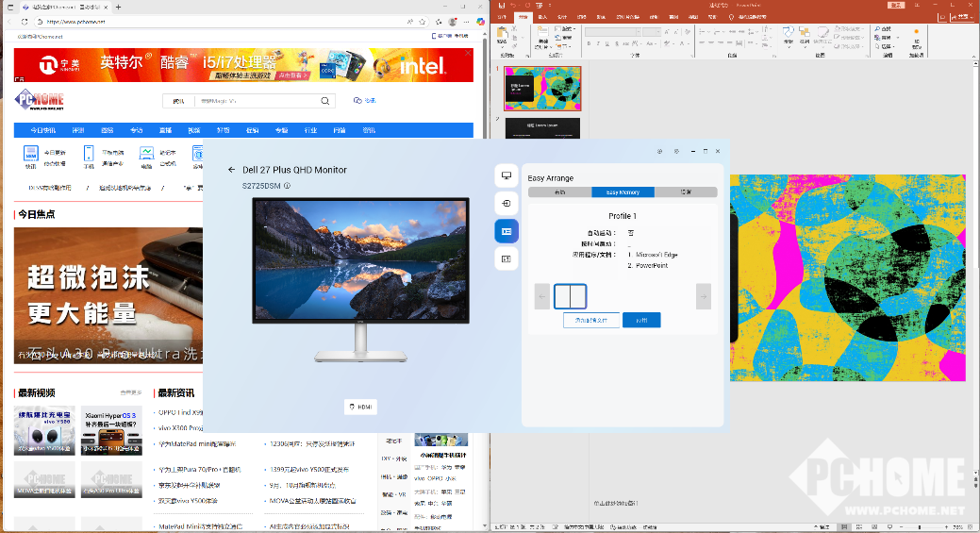Open the Find tool in PowerPoint editing group
This screenshot has height=533, width=980.
point(883,28)
